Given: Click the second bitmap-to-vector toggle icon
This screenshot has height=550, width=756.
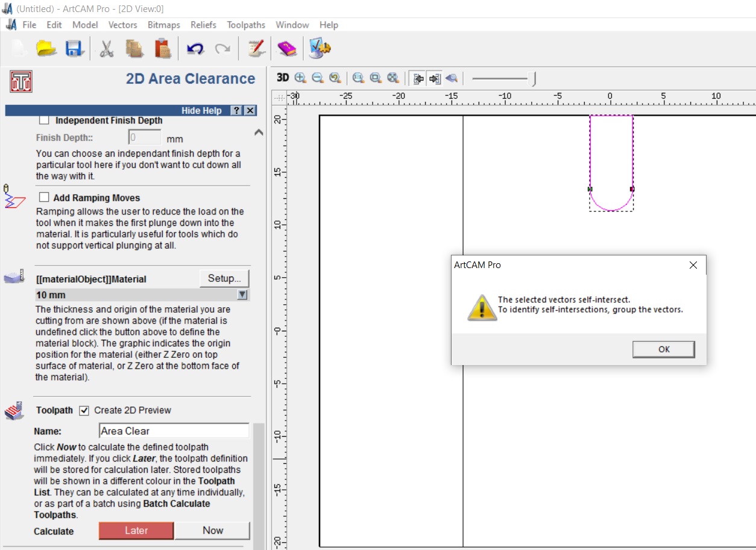Looking at the screenshot, I should pos(435,78).
